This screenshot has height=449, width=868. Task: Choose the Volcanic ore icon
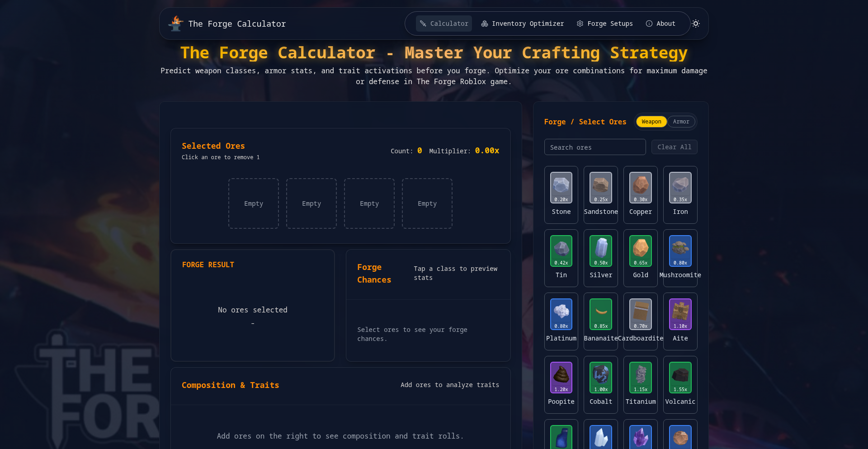pyautogui.click(x=680, y=378)
